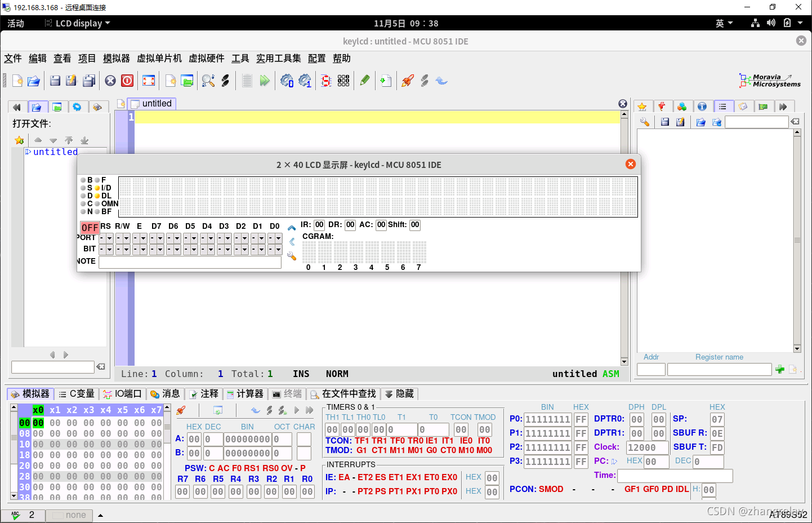This screenshot has width=812, height=523.
Task: Open the D7 PORT dropdown
Action: click(157, 238)
